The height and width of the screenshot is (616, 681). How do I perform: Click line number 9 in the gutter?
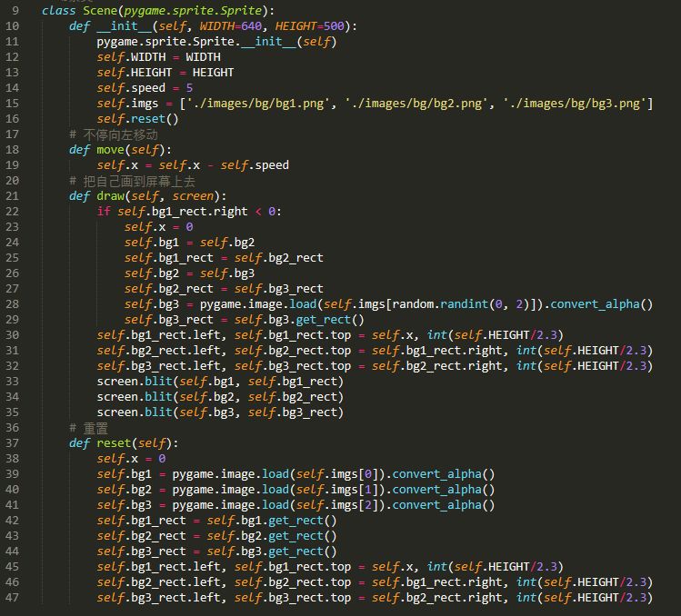tap(15, 10)
